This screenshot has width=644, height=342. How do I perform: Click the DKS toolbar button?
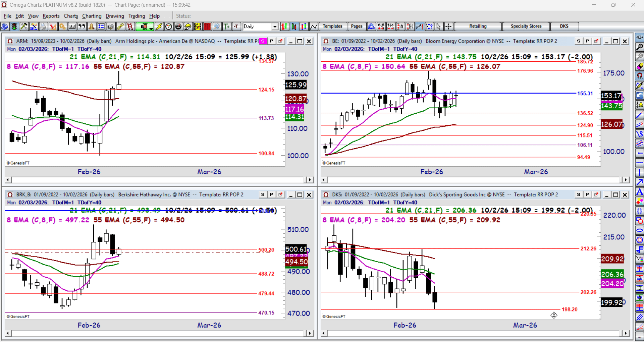[564, 26]
